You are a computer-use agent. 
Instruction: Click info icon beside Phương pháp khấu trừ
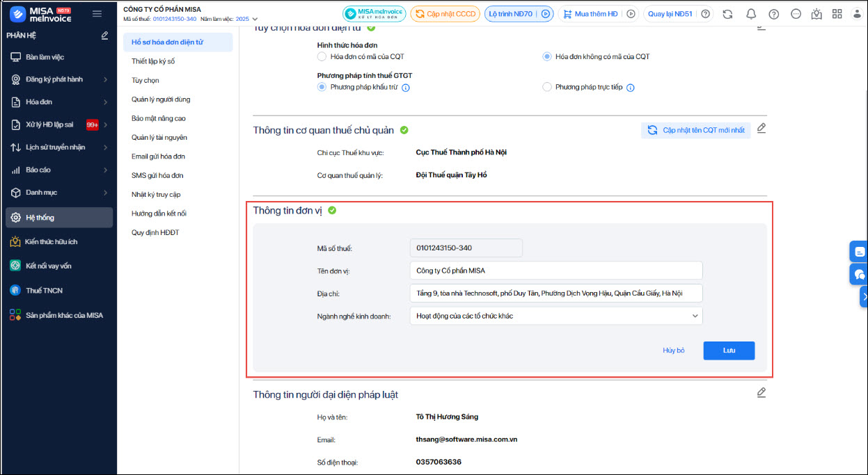(406, 88)
